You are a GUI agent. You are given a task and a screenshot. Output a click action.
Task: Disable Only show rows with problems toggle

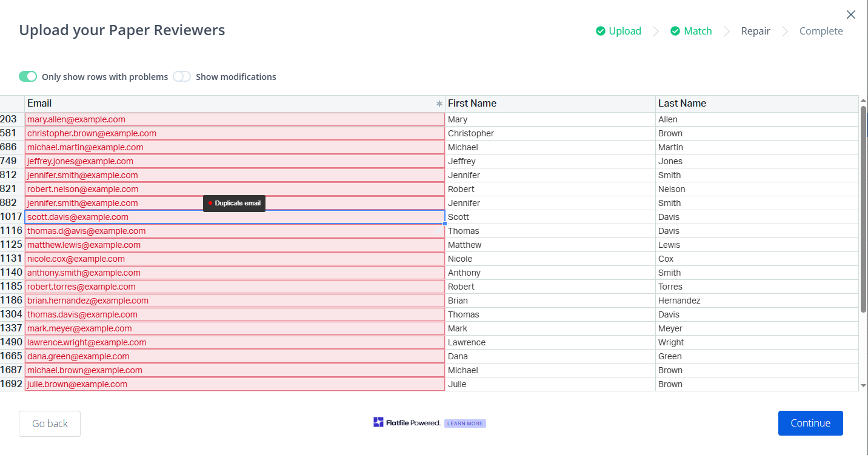(28, 76)
